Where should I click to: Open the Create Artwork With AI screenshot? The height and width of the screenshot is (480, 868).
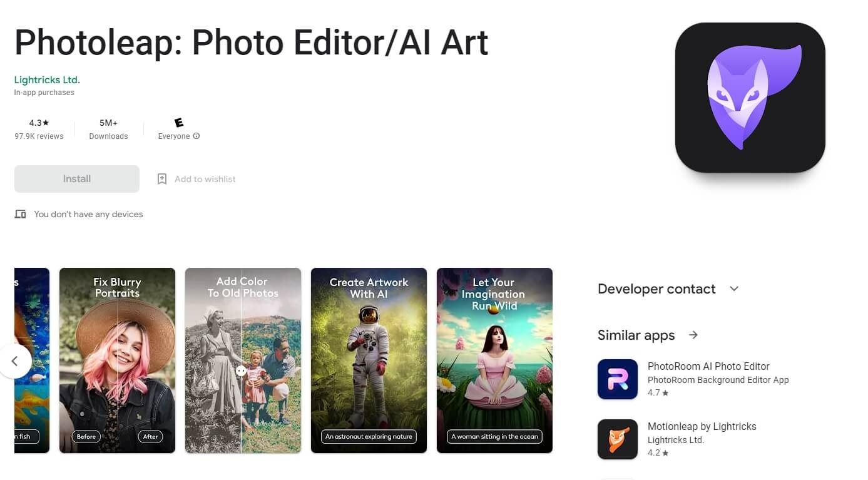coord(369,360)
